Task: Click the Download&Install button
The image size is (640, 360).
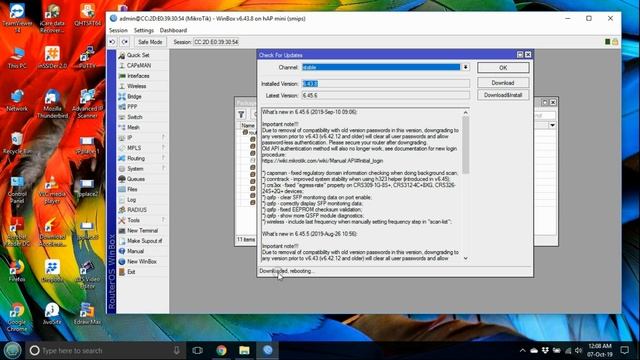Action: (503, 95)
